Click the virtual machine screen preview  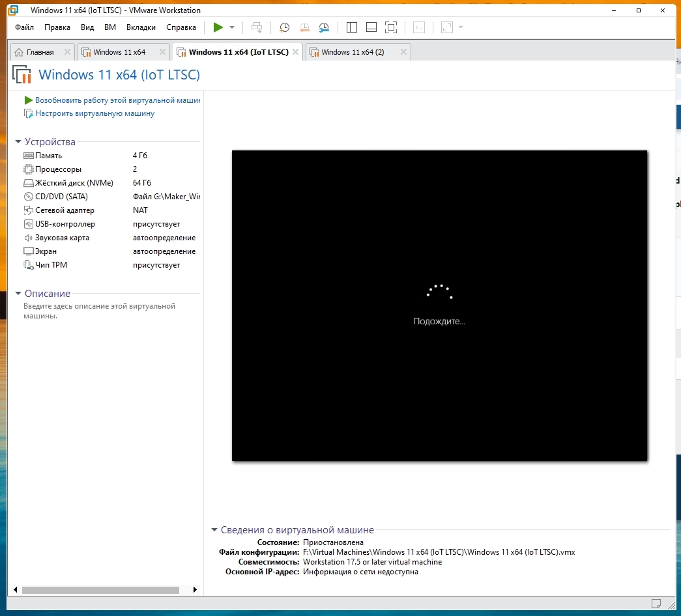click(439, 305)
